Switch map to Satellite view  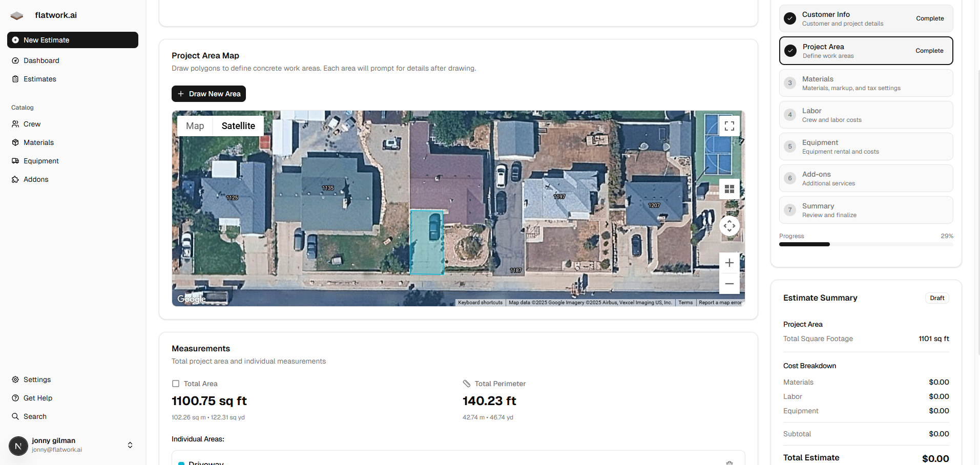(x=238, y=126)
